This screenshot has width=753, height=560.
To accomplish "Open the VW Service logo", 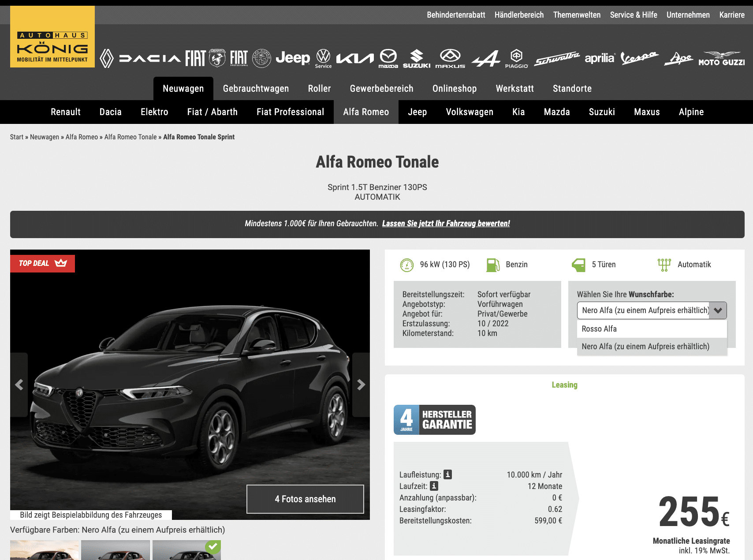I will [323, 58].
